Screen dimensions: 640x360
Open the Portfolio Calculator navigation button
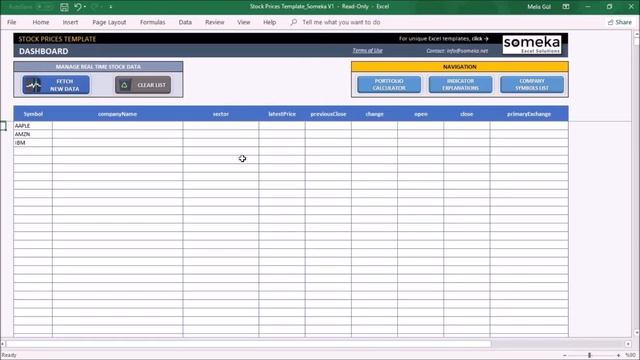point(389,84)
